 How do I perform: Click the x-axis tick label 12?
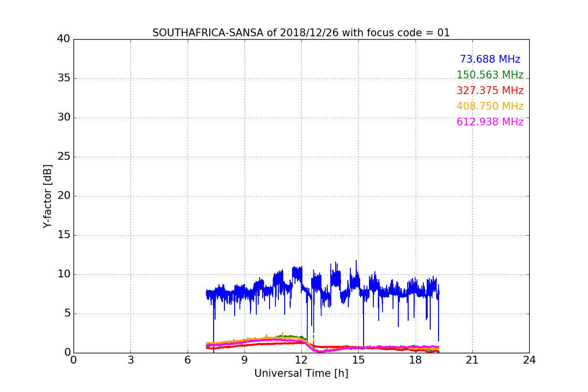coord(301,360)
